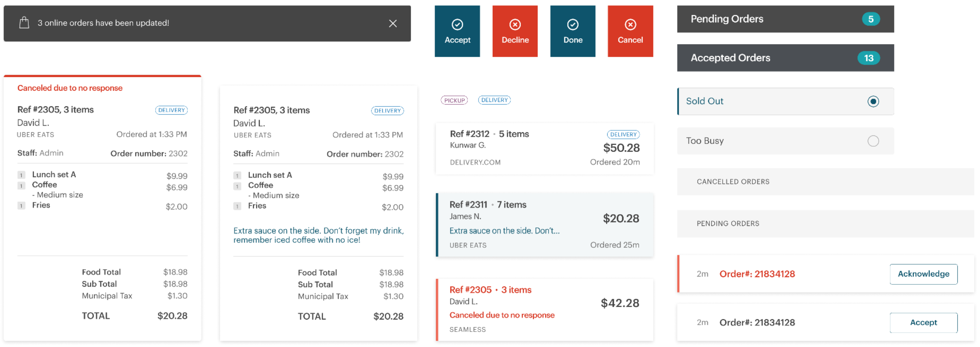Click the Done checkmark button
This screenshot has width=980, height=347.
[573, 31]
